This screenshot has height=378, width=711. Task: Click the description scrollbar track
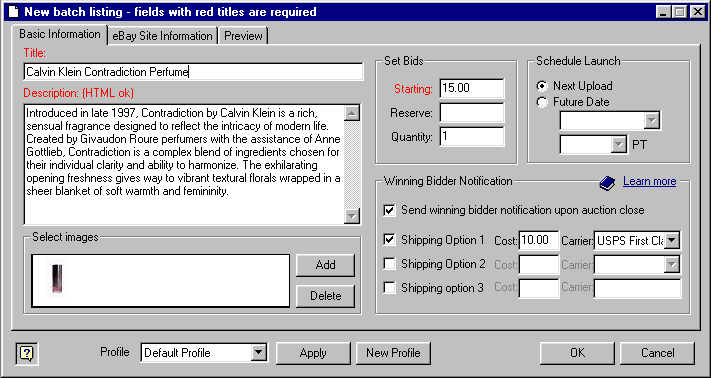click(352, 165)
